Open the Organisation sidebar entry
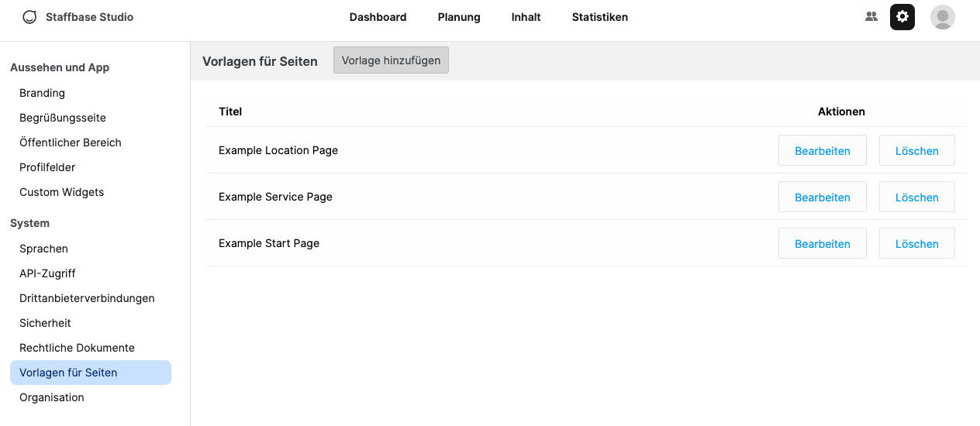This screenshot has width=980, height=426. point(52,397)
